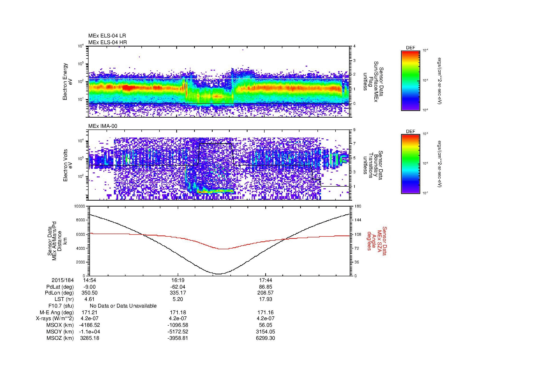
Task: Click the 'MSOX (km)' row label
Action: (60, 325)
